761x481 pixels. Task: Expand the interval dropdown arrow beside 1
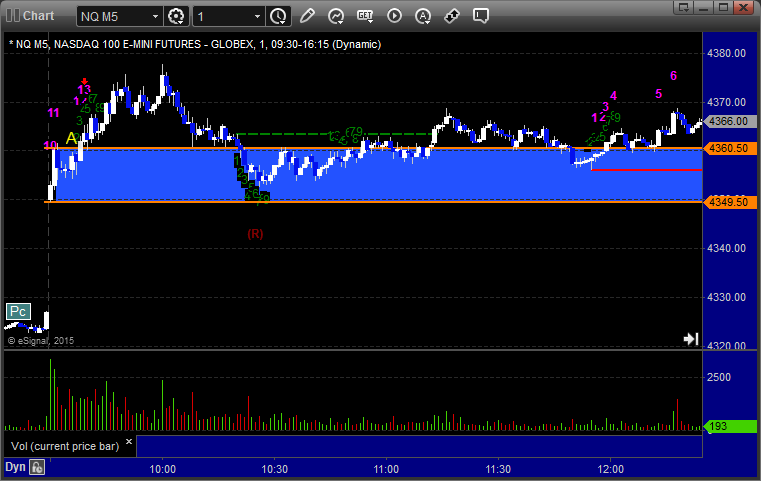[258, 17]
